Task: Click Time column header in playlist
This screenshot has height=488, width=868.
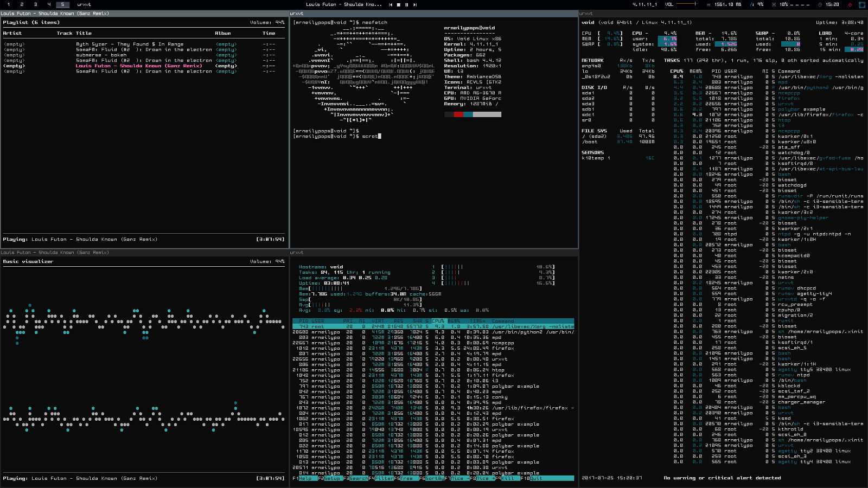Action: (x=269, y=34)
